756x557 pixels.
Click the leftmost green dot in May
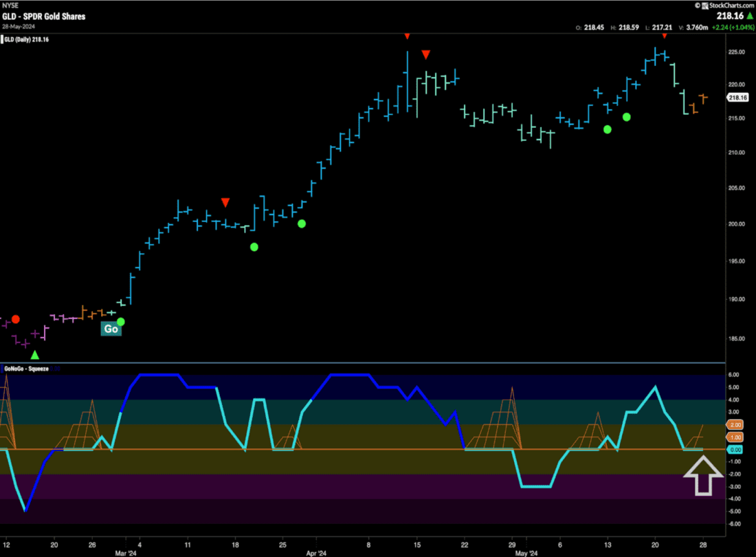607,129
